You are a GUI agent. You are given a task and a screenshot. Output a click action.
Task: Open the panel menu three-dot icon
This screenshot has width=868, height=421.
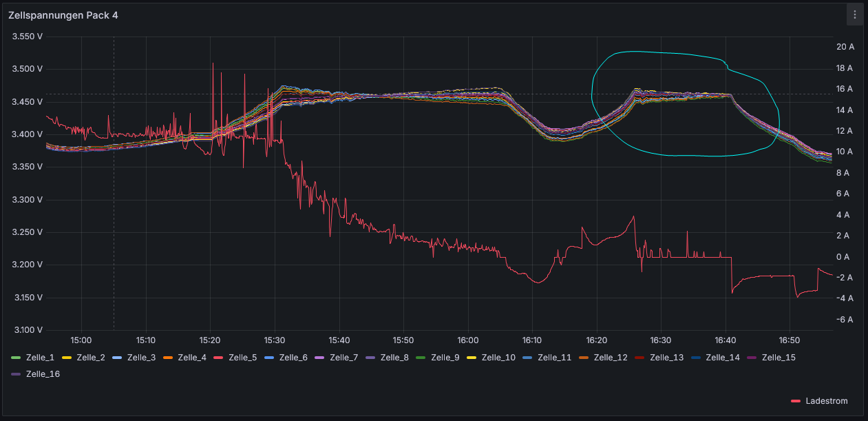point(855,14)
